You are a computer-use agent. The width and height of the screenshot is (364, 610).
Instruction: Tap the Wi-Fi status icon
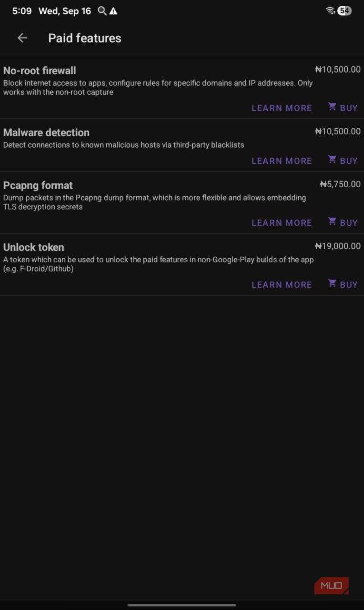coord(331,11)
